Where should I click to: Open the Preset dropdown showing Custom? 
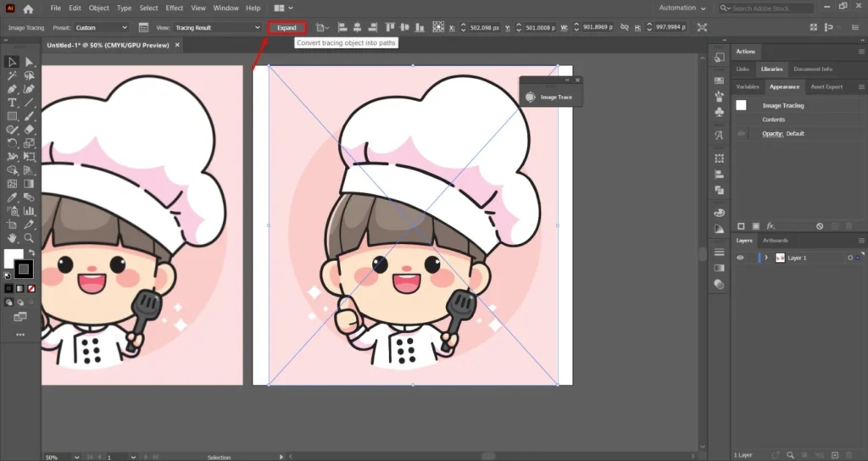102,27
